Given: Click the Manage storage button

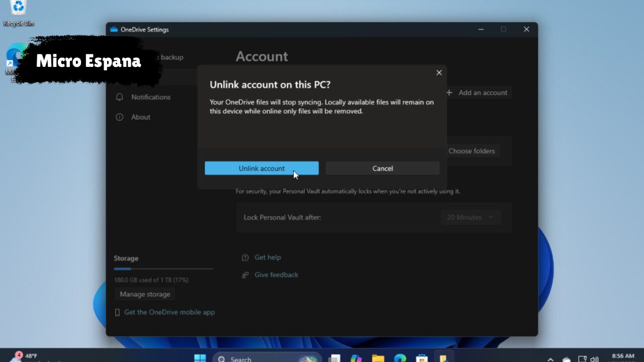Looking at the screenshot, I should click(x=145, y=294).
